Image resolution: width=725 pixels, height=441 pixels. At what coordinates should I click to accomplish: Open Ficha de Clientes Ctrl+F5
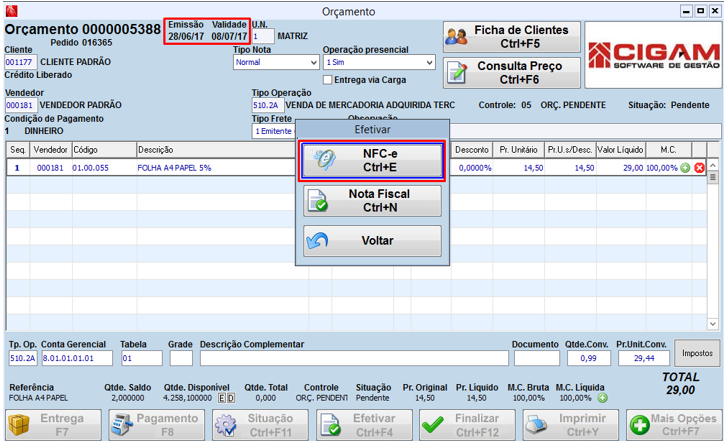[x=511, y=37]
